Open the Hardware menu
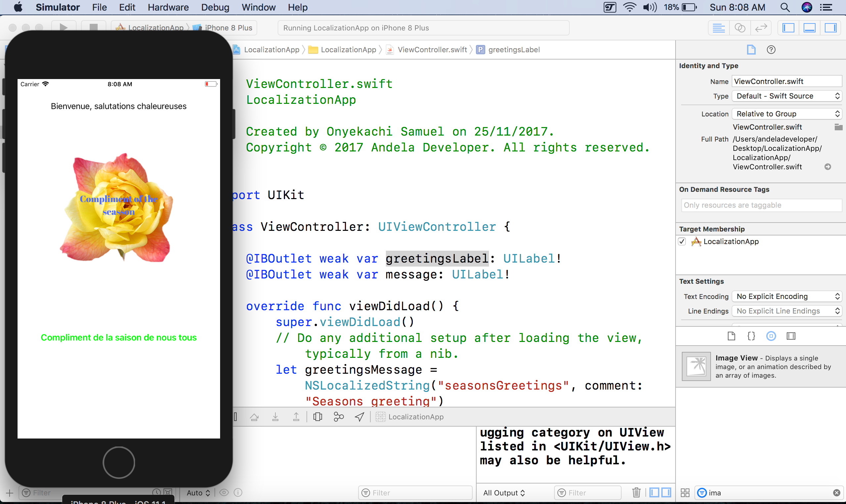The height and width of the screenshot is (504, 846). [x=168, y=7]
